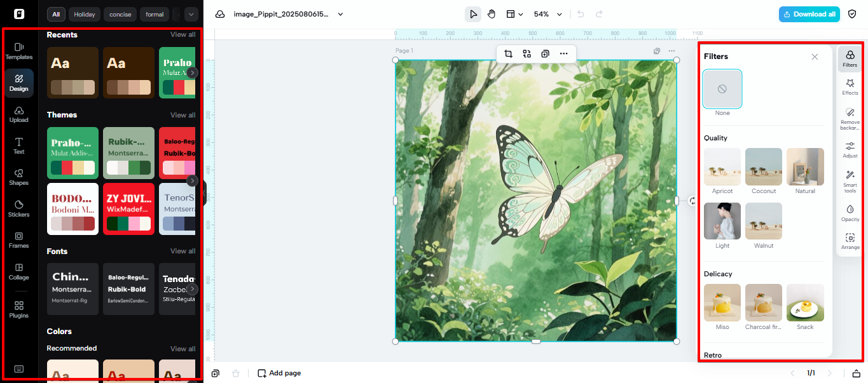Open the Opacity settings
This screenshot has width=868, height=383.
(x=850, y=213)
